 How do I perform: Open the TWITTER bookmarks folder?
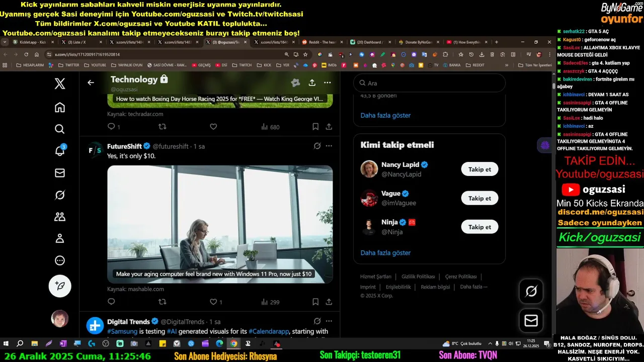click(68, 65)
